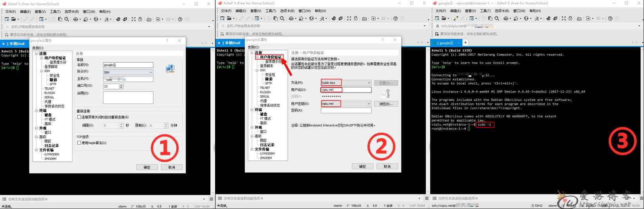Click the reconnect icon in third window toolbar

click(456, 18)
